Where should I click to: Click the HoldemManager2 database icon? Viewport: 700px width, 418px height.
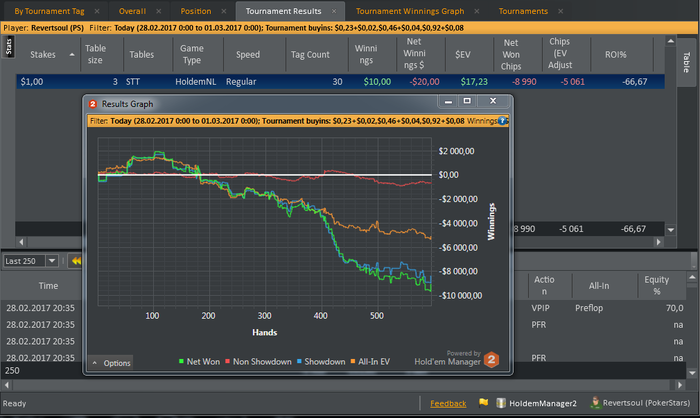[x=501, y=403]
